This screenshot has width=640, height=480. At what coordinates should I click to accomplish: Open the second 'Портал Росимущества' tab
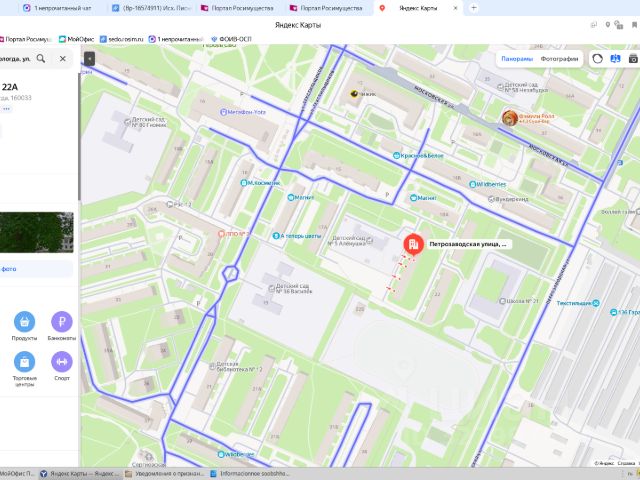tap(326, 8)
